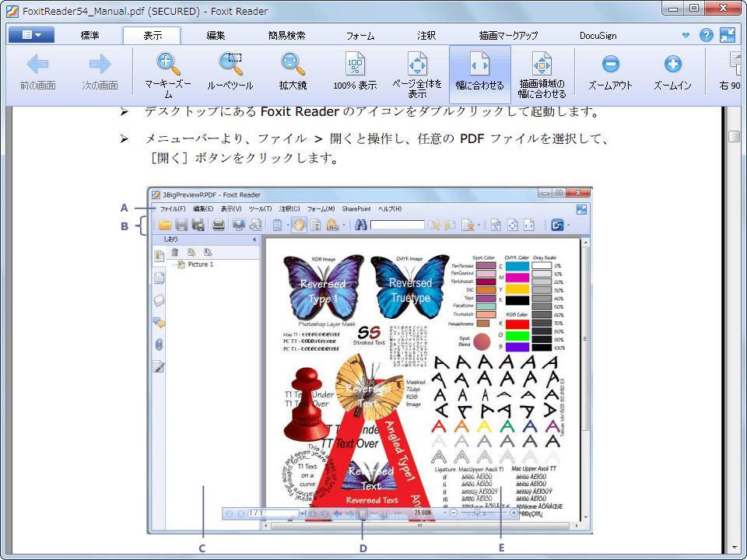Click the vertical scrollbar down arrow
747x560 pixels.
click(734, 548)
